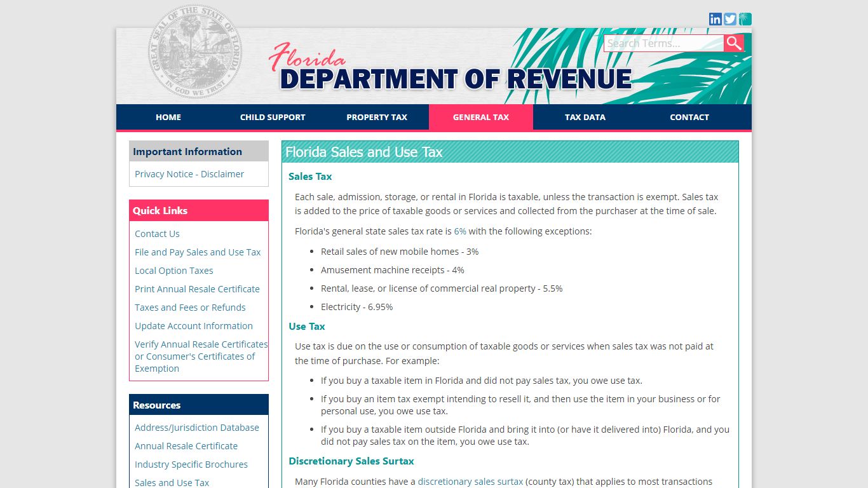Screen dimensions: 868x488
Task: Click the Resources panel header
Action: click(x=199, y=405)
